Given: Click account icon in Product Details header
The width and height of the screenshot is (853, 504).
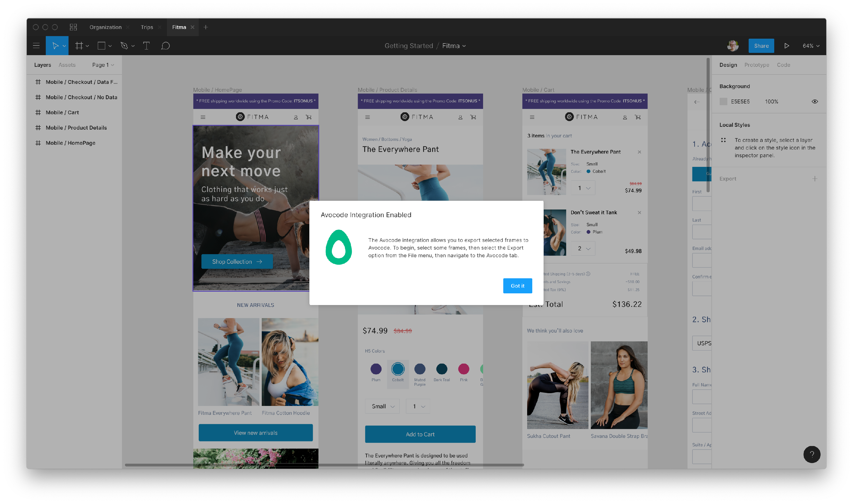Looking at the screenshot, I should click(460, 117).
